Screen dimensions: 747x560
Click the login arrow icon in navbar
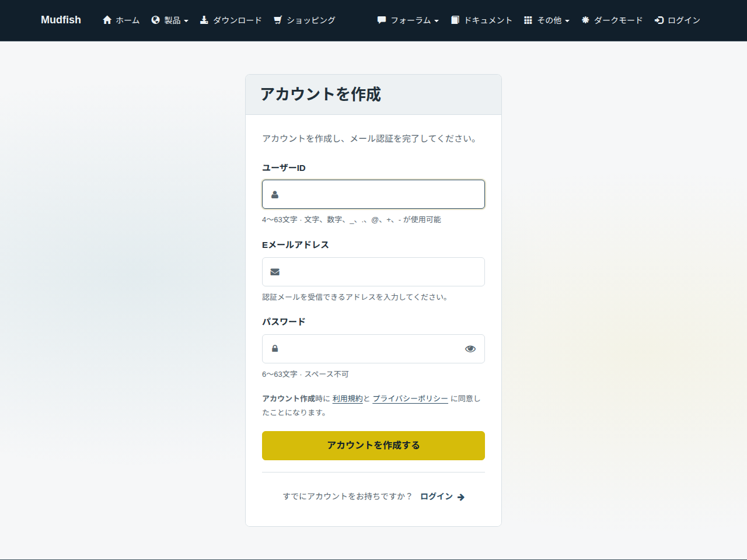[659, 20]
